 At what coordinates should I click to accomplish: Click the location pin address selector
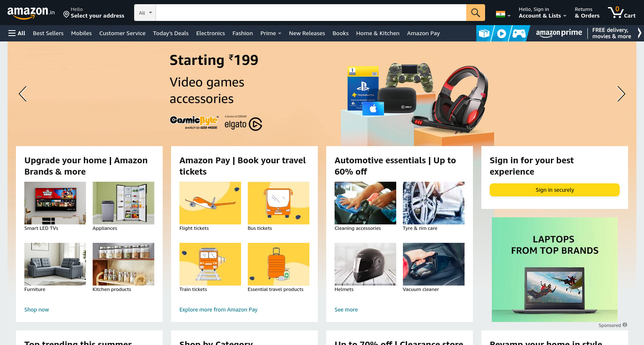click(x=94, y=13)
